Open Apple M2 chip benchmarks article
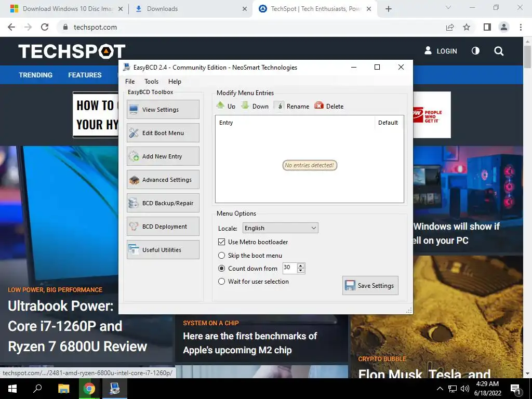Screen dimensions: 532x399 click(x=250, y=343)
